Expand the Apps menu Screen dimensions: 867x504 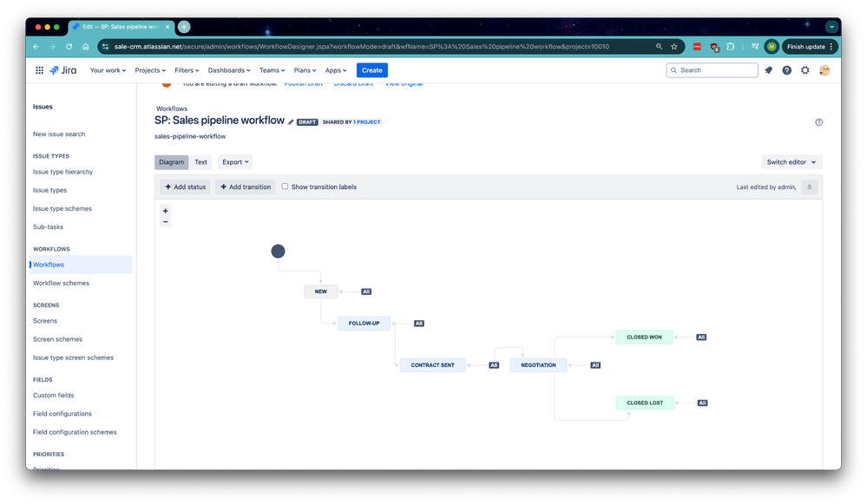(336, 70)
